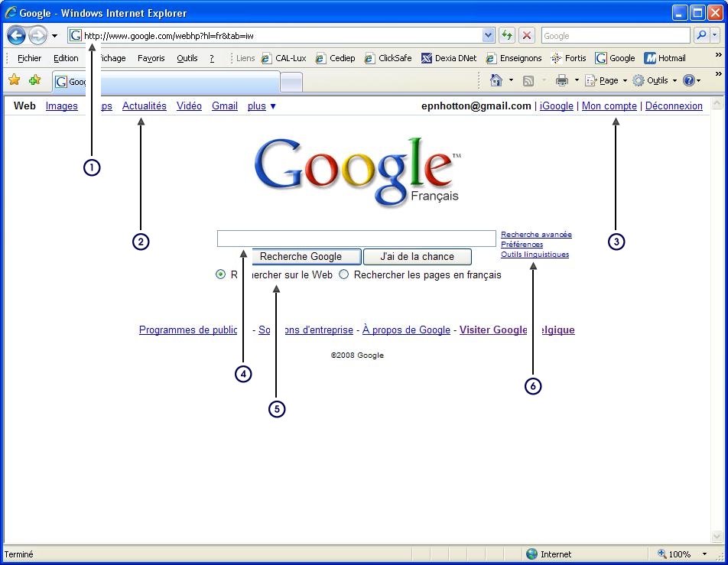Viewport: 728px width, 565px height.
Task: Click the Add to Favorites icon
Action: [x=34, y=80]
